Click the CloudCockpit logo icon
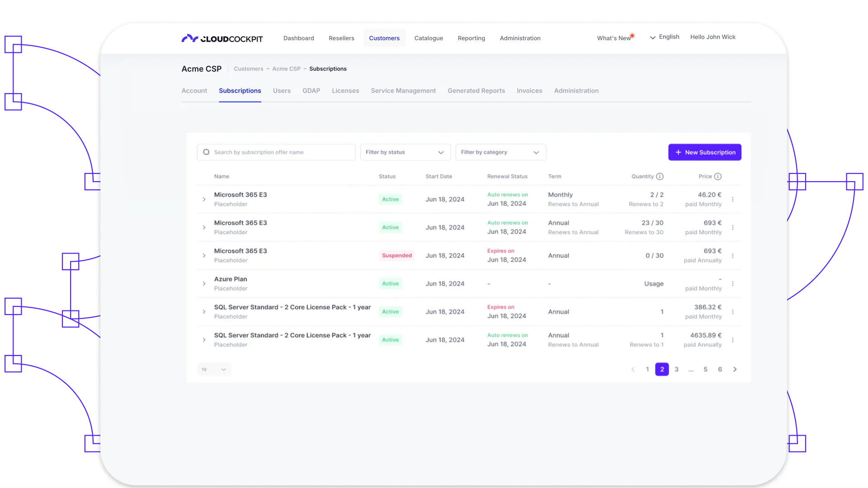The width and height of the screenshot is (868, 488). pos(188,38)
